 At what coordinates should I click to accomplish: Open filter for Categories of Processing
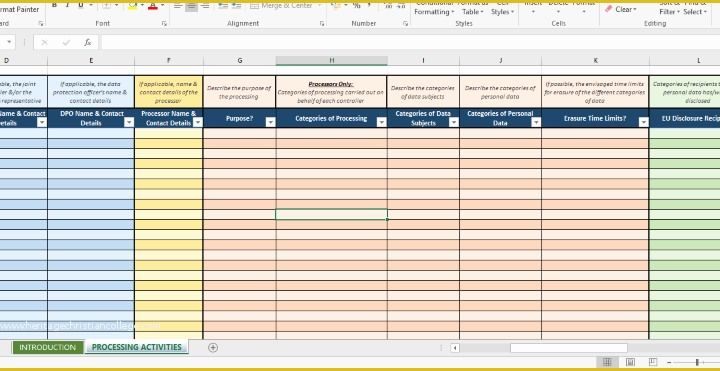tap(382, 122)
